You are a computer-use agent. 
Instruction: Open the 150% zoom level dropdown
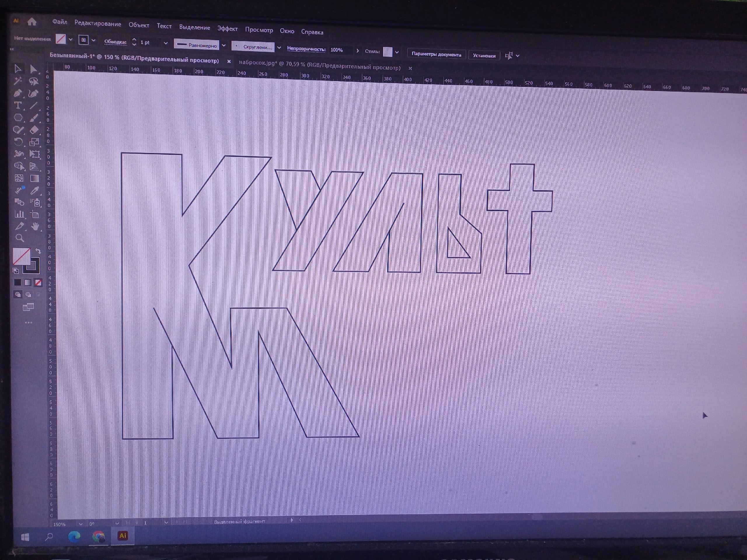point(80,524)
